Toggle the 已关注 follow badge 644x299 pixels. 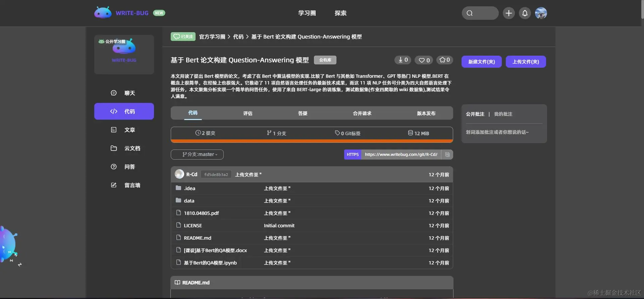[x=183, y=37]
